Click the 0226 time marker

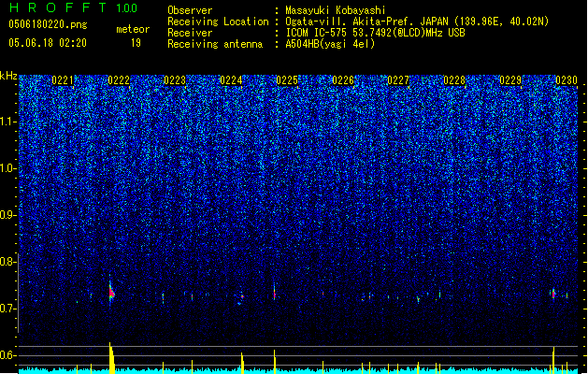(x=343, y=80)
